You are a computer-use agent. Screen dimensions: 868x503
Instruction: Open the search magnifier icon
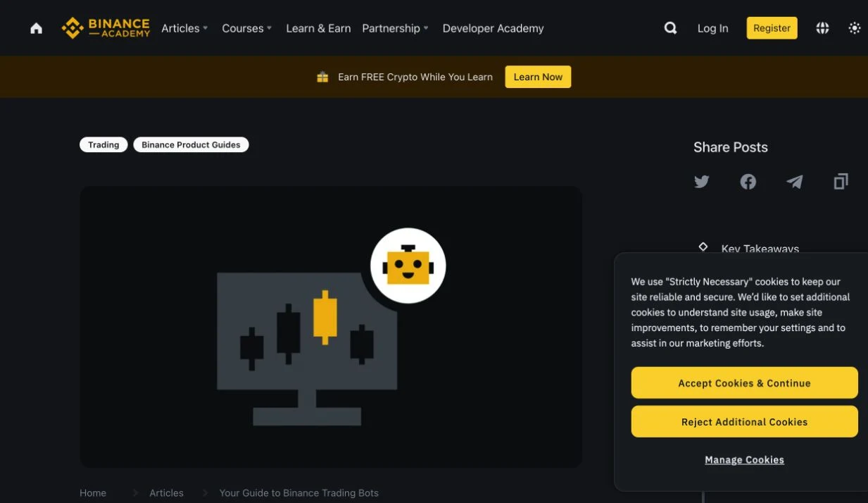pos(671,28)
